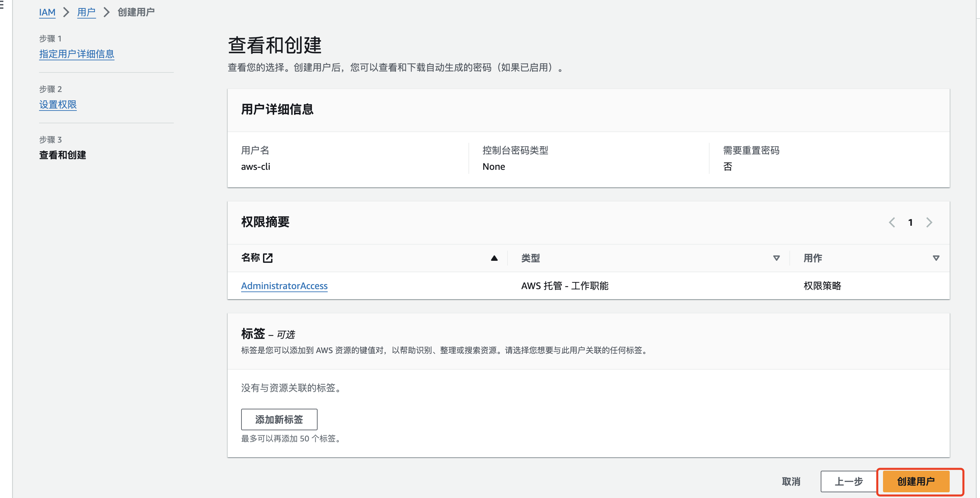Click the 类型 column sort arrow
Screen dimensions: 980x498
(776, 258)
